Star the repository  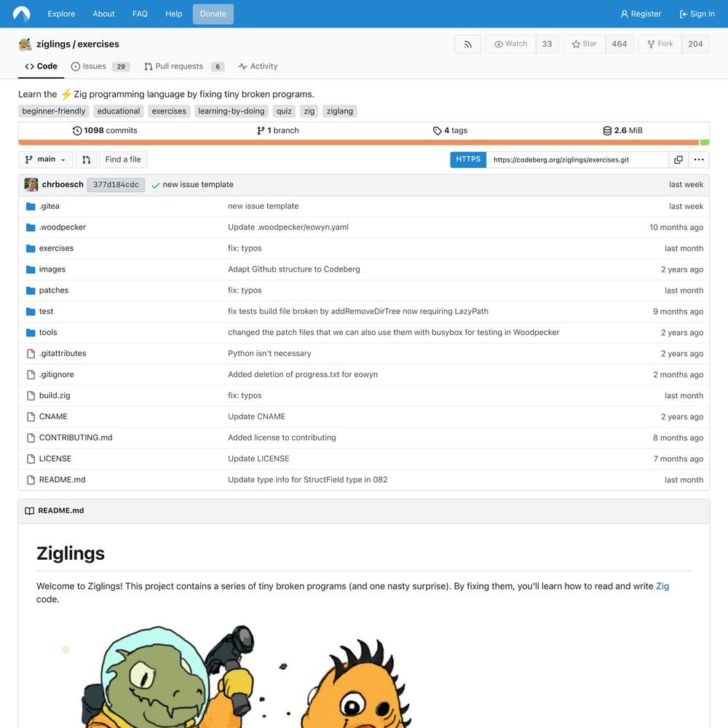(x=584, y=44)
